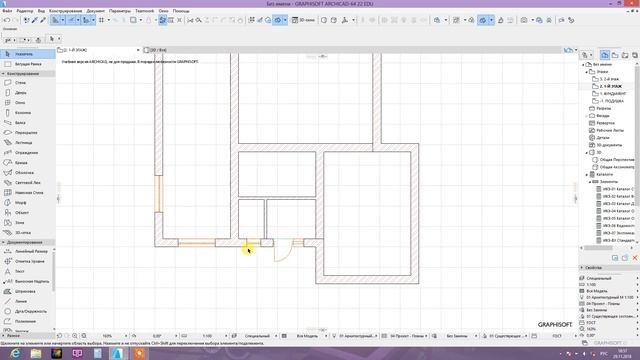Toggle grid snap icon in toolbar
640x360 pixels.
tap(101, 20)
